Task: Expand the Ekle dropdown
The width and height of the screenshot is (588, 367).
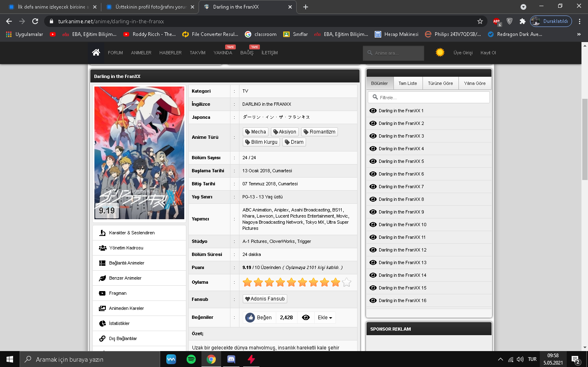Action: [325, 318]
